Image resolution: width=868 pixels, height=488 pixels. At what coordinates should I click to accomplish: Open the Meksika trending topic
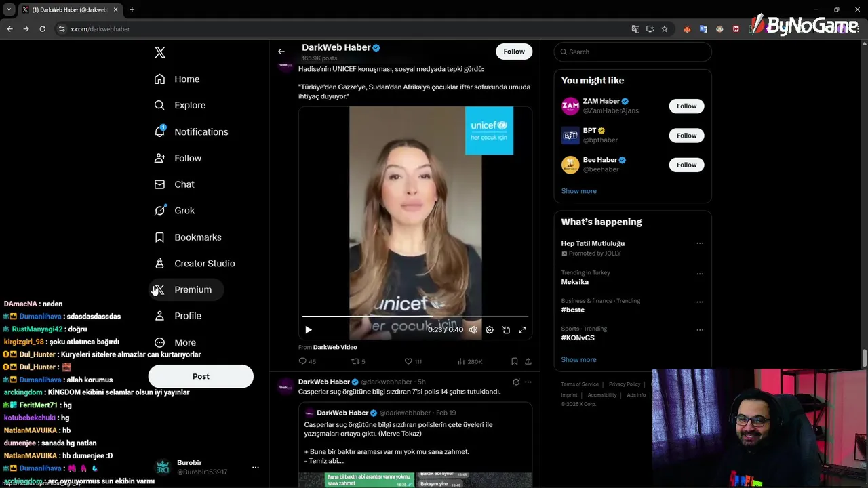tap(574, 282)
